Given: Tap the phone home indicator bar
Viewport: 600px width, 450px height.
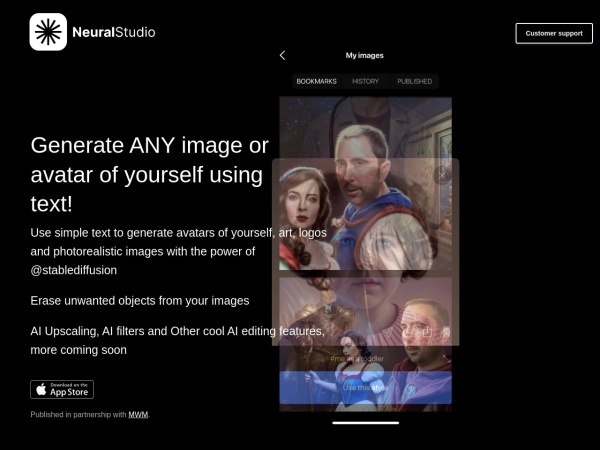Looking at the screenshot, I should tap(365, 422).
